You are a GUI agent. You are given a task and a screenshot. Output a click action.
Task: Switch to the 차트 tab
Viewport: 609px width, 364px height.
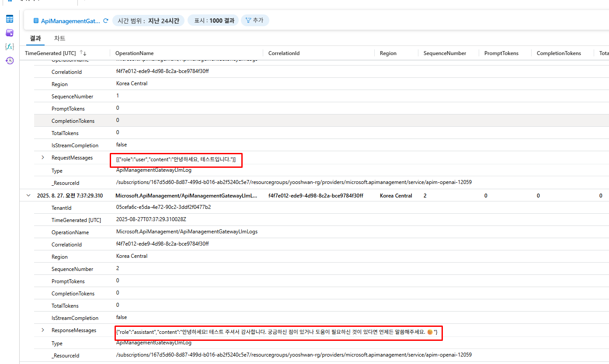click(60, 38)
